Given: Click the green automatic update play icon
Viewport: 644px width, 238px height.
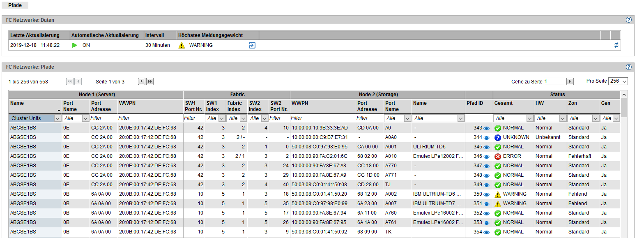Looking at the screenshot, I should (x=74, y=45).
